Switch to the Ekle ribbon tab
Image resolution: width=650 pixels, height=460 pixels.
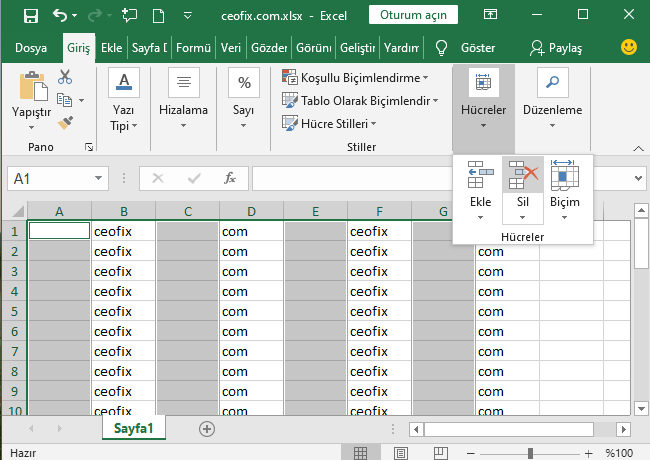tap(112, 48)
